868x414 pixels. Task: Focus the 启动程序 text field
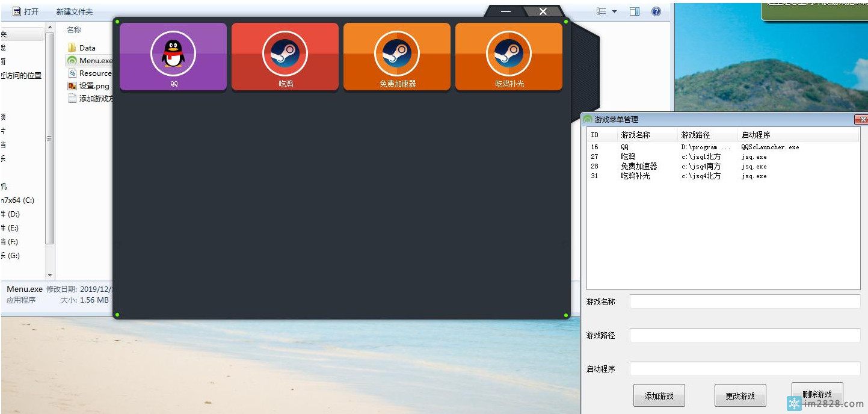point(745,369)
